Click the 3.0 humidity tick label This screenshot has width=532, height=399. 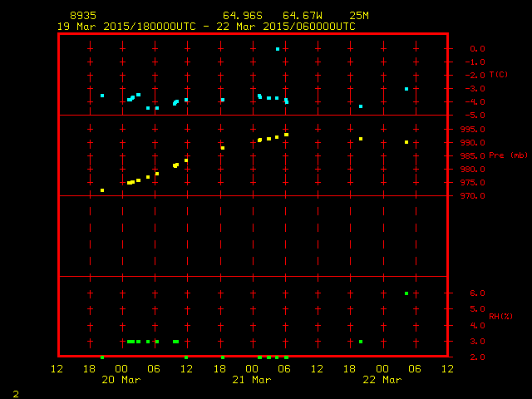coord(477,342)
